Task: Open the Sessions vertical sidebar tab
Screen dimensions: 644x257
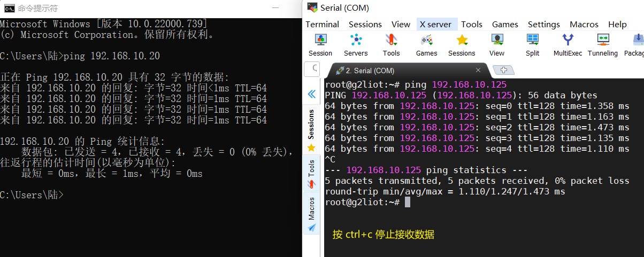Action: (x=311, y=130)
